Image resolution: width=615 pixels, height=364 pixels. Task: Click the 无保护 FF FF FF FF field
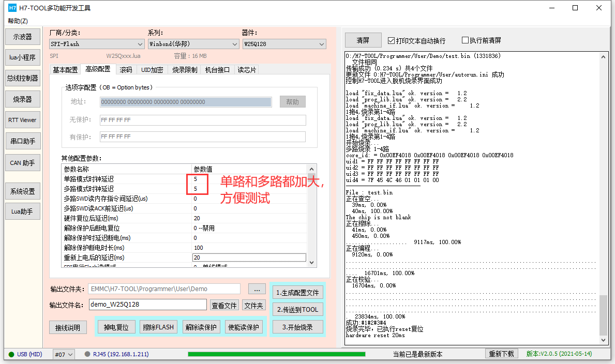[x=203, y=120]
